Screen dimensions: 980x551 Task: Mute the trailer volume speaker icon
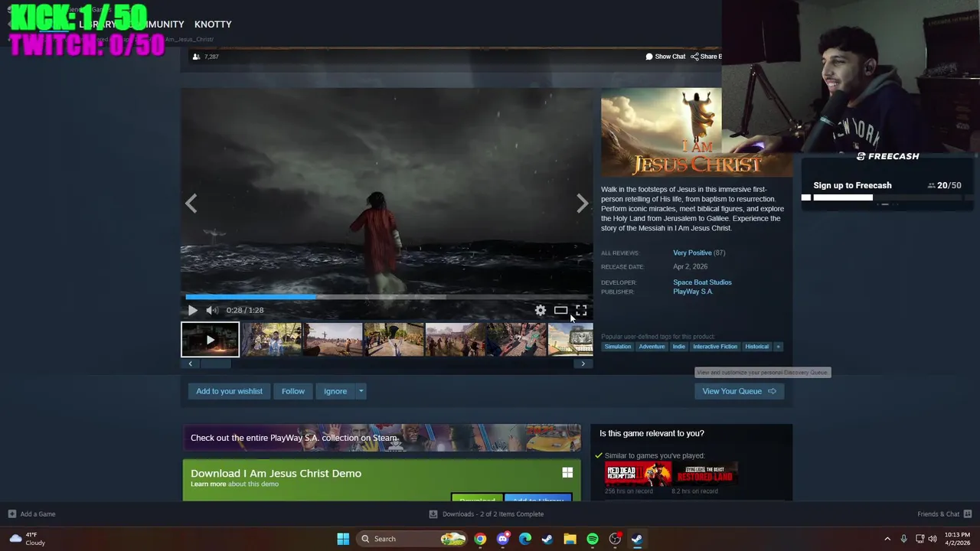point(212,310)
